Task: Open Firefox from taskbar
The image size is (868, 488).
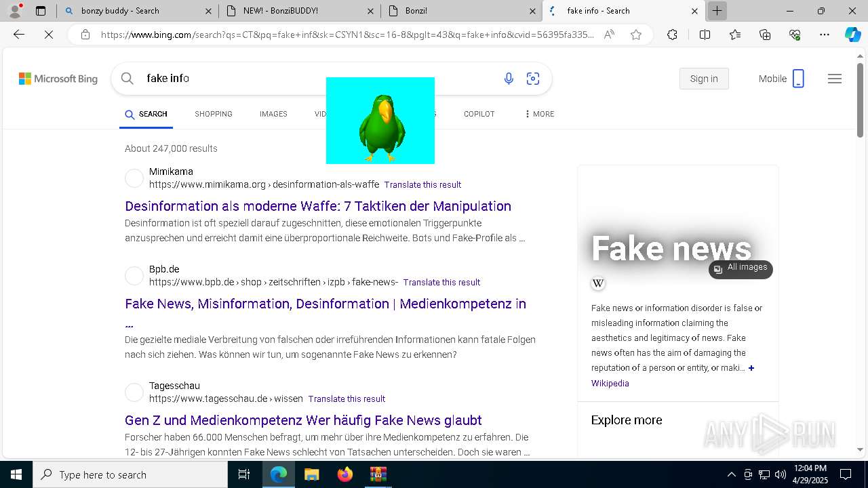Action: click(x=345, y=474)
